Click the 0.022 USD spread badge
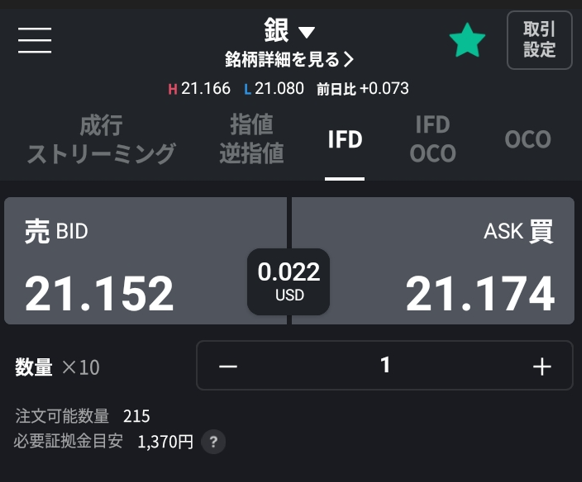This screenshot has width=582, height=482. 288,282
